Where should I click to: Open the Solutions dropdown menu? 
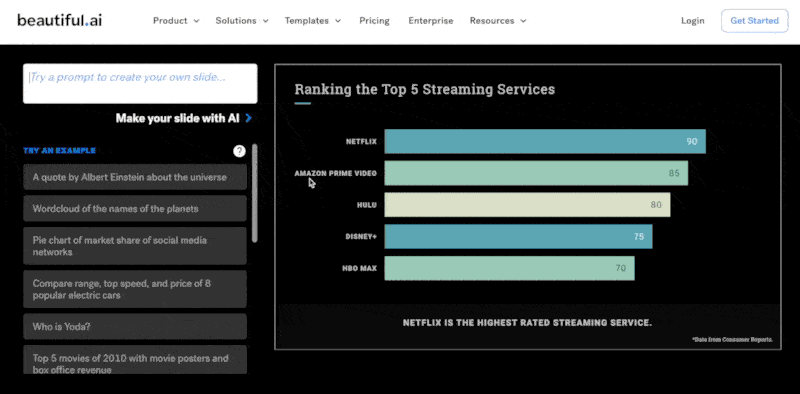coord(242,21)
